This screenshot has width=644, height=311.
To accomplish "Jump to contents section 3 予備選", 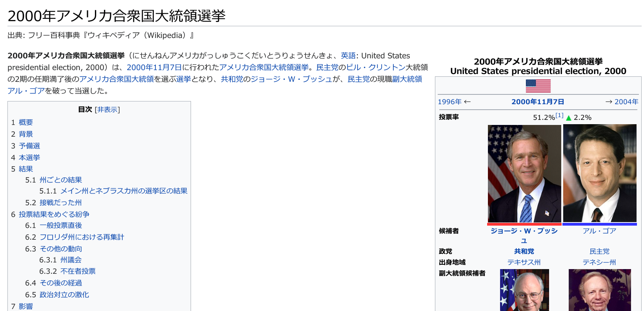I will [x=25, y=146].
